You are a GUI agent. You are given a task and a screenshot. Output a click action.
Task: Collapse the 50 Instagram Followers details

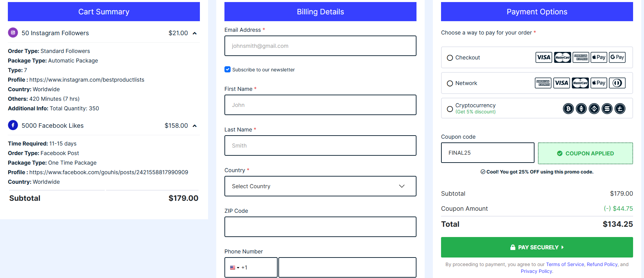coord(195,33)
